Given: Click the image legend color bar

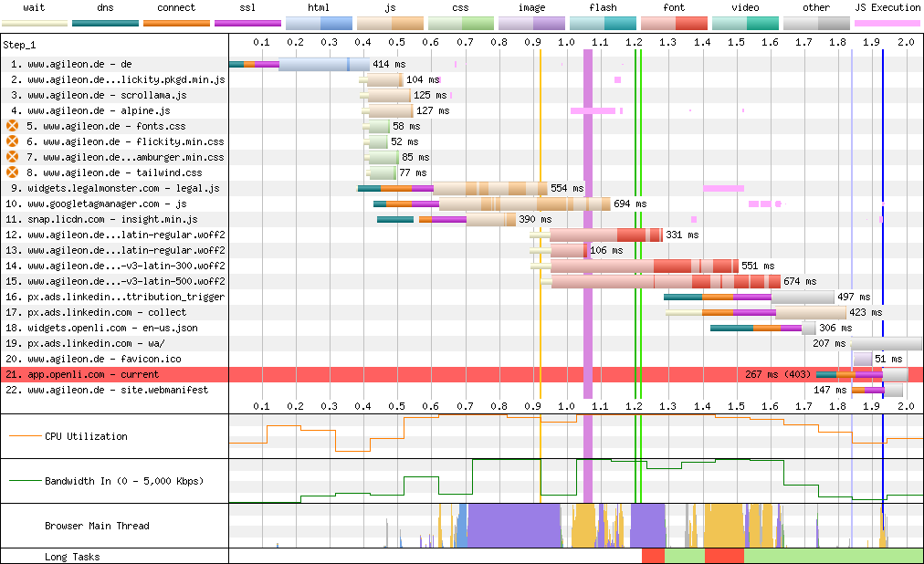Looking at the screenshot, I should point(532,24).
